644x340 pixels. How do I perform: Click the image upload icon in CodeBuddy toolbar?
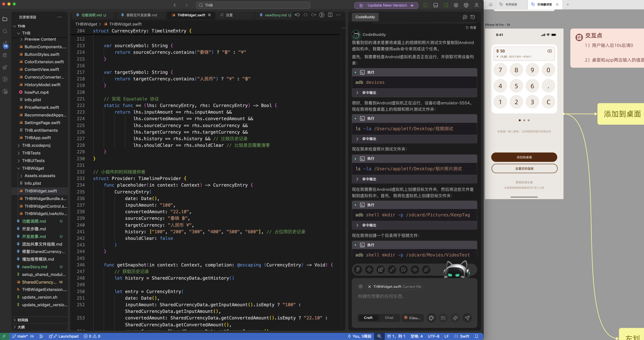click(x=403, y=269)
